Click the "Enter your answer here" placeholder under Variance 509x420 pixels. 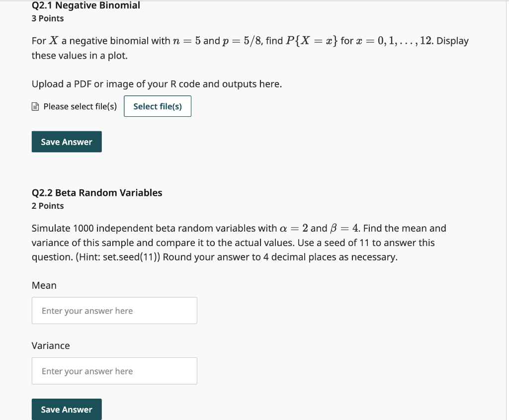pos(87,371)
